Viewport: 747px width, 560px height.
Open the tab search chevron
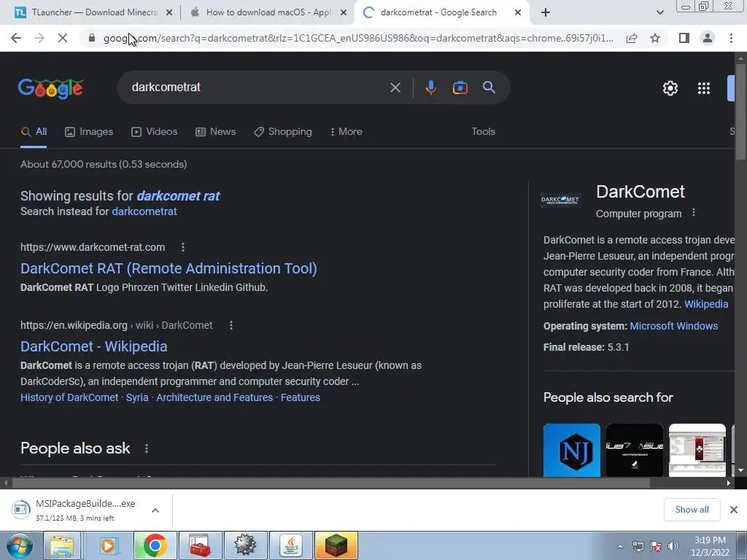(659, 12)
